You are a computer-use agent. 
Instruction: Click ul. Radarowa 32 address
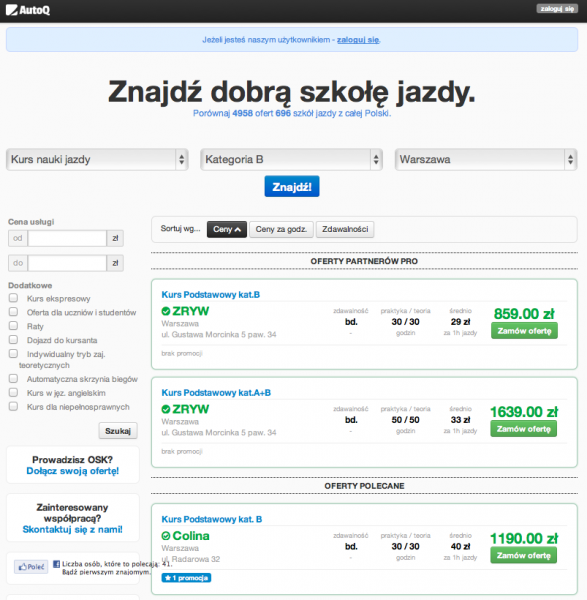[191, 559]
